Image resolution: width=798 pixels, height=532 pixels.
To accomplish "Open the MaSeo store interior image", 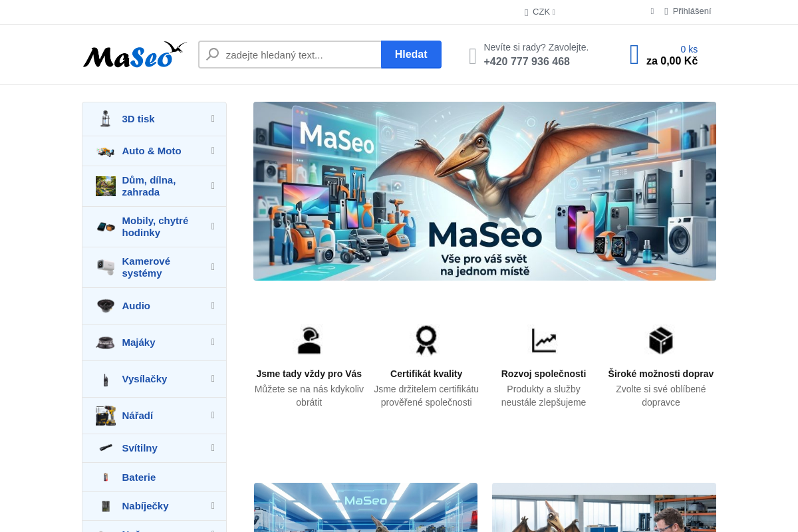I will [x=366, y=507].
